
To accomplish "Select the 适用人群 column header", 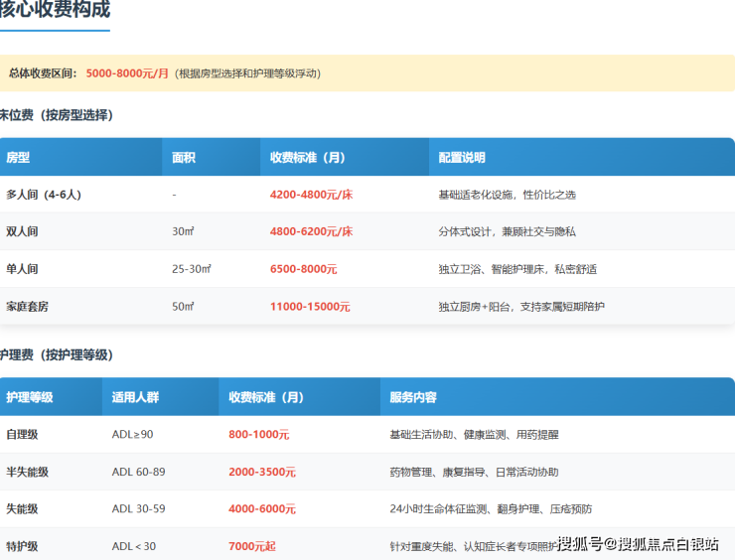I will tap(135, 397).
